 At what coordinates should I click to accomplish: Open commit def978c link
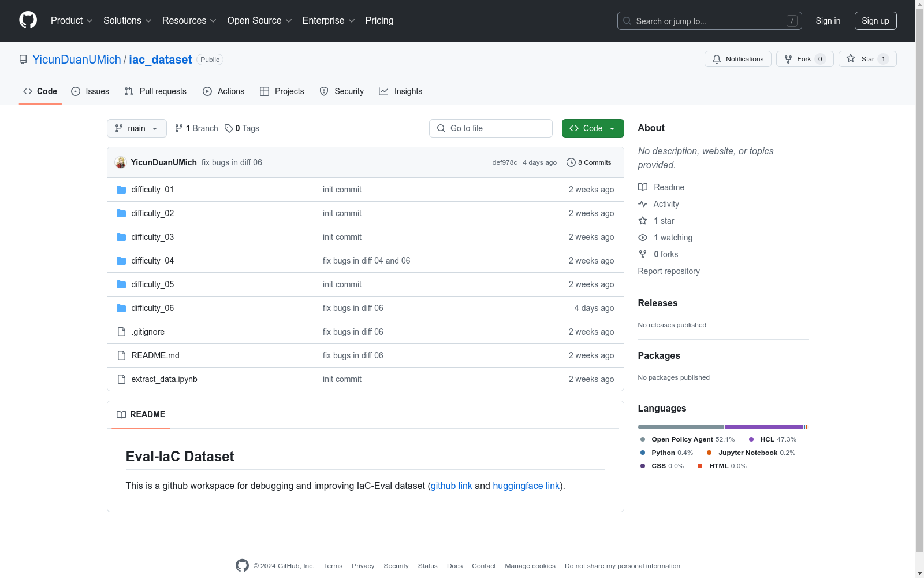tap(505, 162)
